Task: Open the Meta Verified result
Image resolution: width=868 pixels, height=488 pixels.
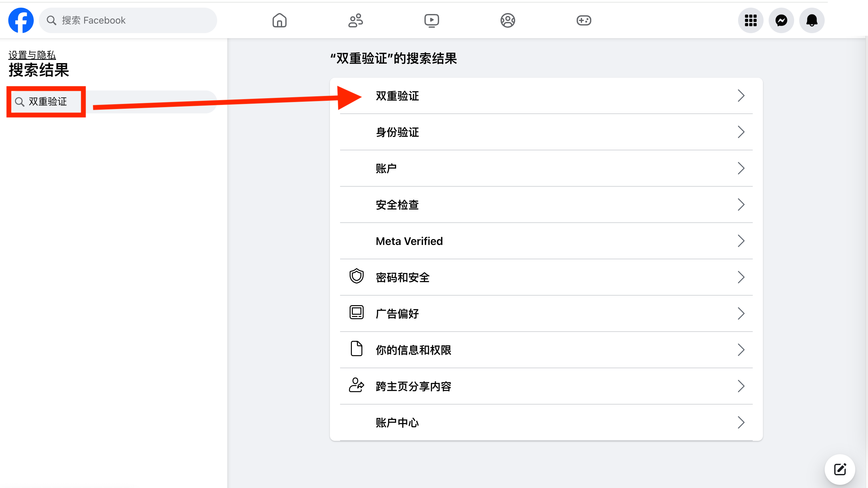Action: 546,241
